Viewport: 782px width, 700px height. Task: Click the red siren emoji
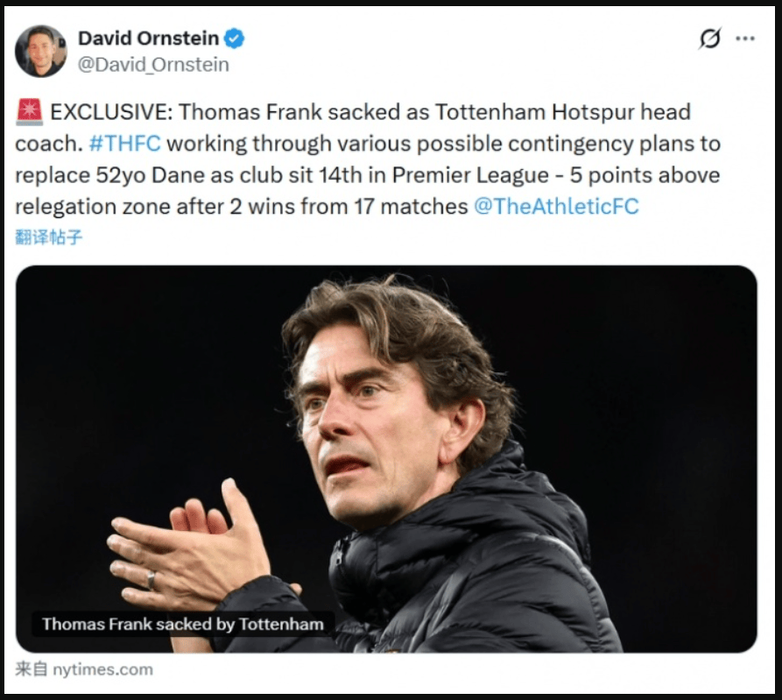pos(30,112)
